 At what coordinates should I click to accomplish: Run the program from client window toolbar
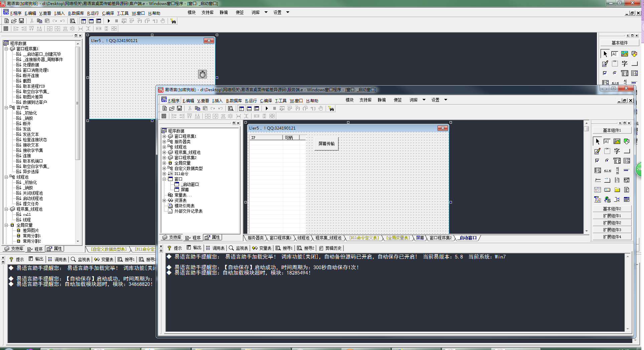109,21
